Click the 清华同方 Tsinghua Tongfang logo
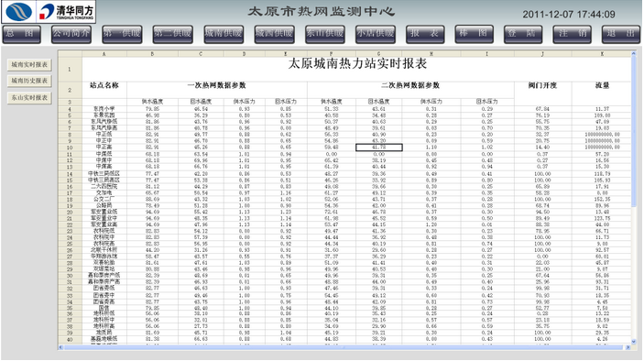 (x=66, y=12)
